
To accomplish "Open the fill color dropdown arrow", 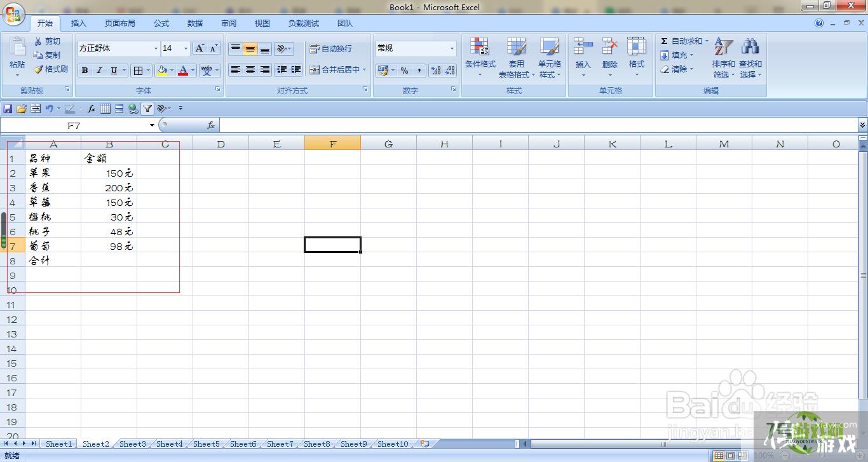I will (172, 71).
